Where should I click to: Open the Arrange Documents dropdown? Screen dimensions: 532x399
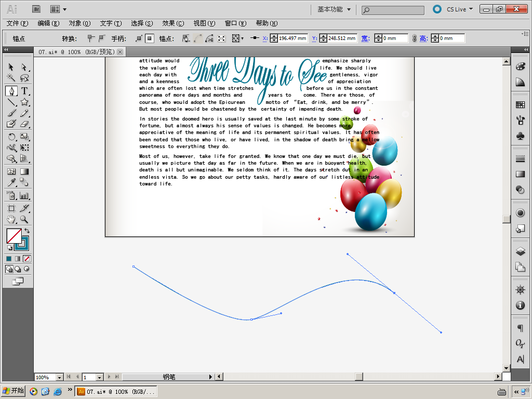click(x=58, y=9)
